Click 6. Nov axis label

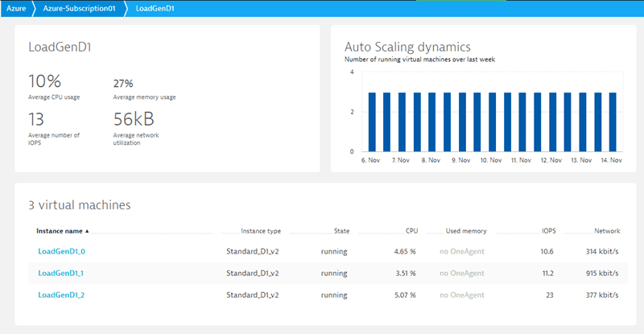pyautogui.click(x=370, y=160)
